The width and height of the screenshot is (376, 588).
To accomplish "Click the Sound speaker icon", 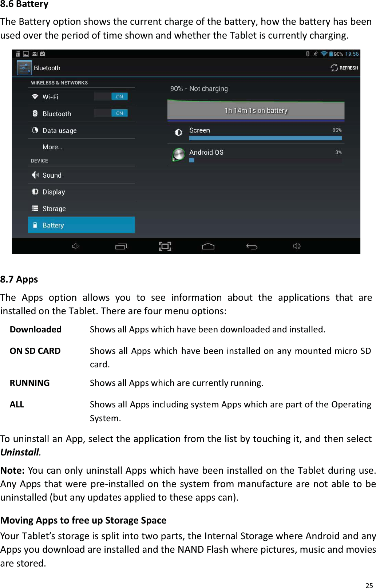I will point(35,175).
